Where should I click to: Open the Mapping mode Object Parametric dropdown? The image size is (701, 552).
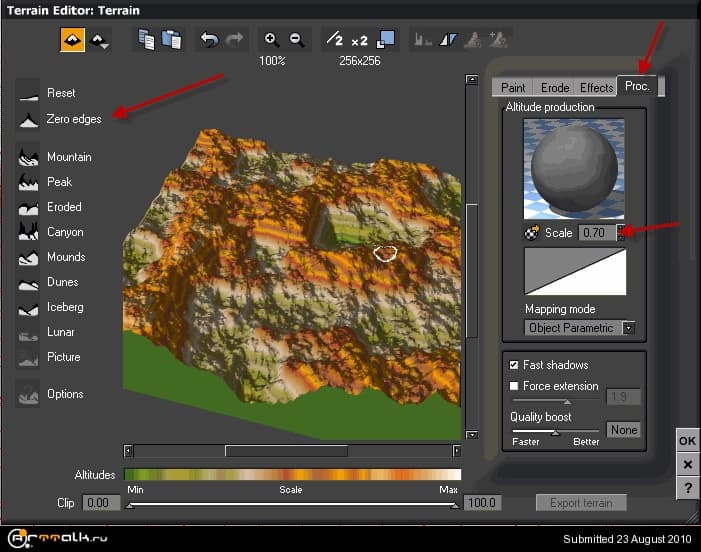[579, 328]
